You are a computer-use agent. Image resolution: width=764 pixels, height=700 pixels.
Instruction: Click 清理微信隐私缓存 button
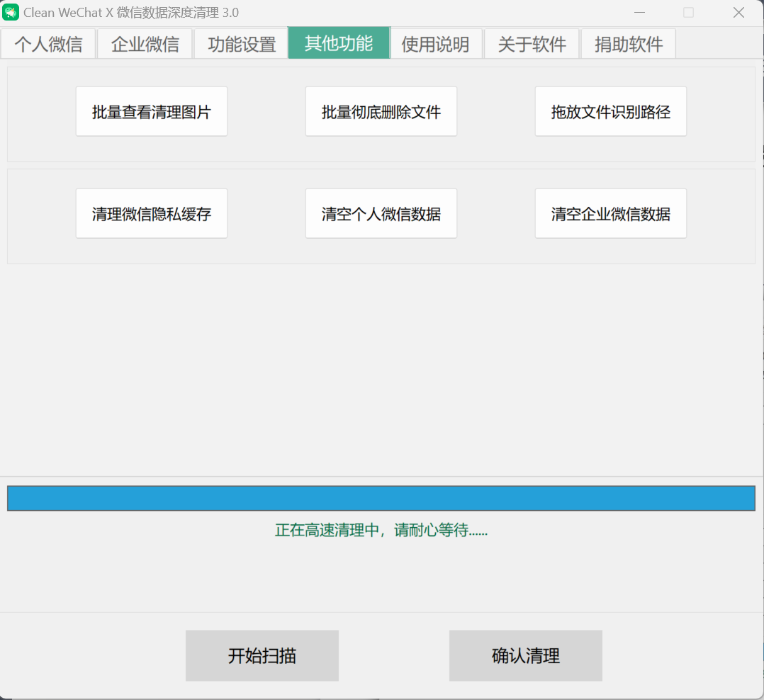tap(152, 213)
